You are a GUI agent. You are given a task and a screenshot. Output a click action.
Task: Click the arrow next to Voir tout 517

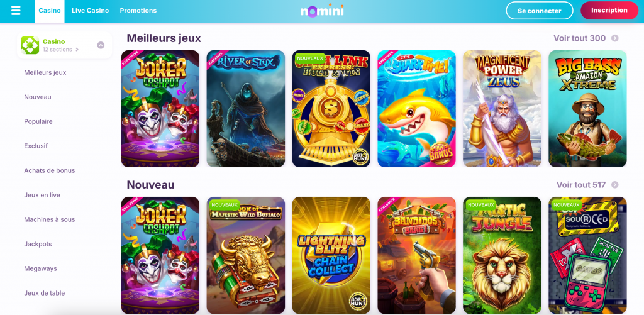[615, 185]
